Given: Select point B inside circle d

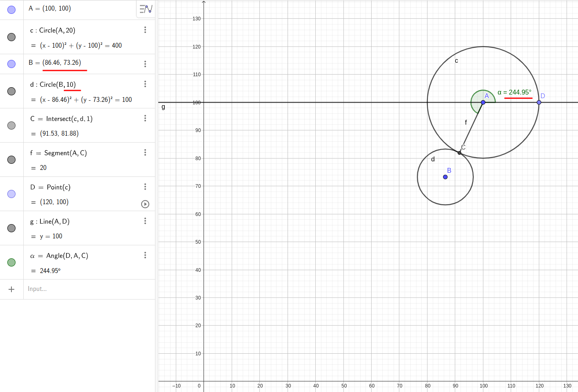Looking at the screenshot, I should coord(445,177).
